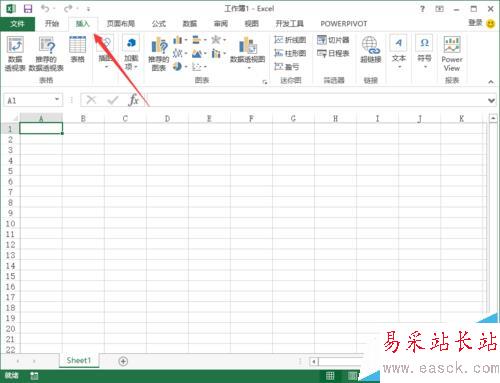
Task: Click the smiley feedback icon
Action: point(491,24)
